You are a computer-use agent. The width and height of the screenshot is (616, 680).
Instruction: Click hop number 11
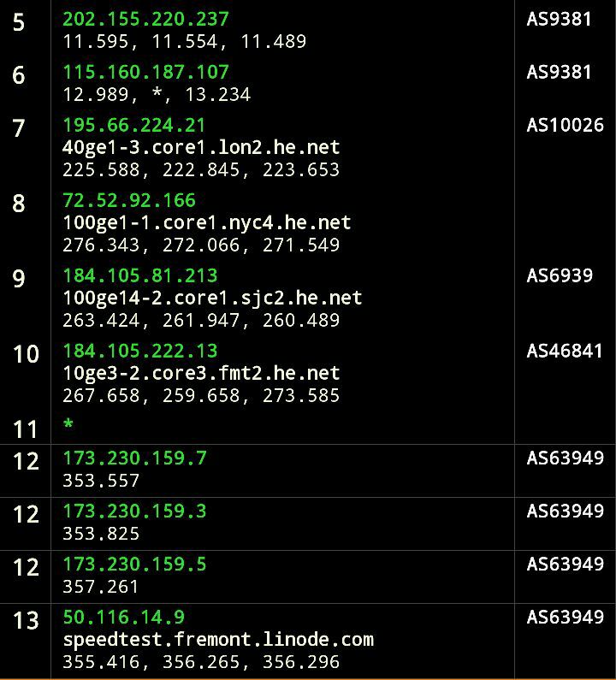click(26, 429)
